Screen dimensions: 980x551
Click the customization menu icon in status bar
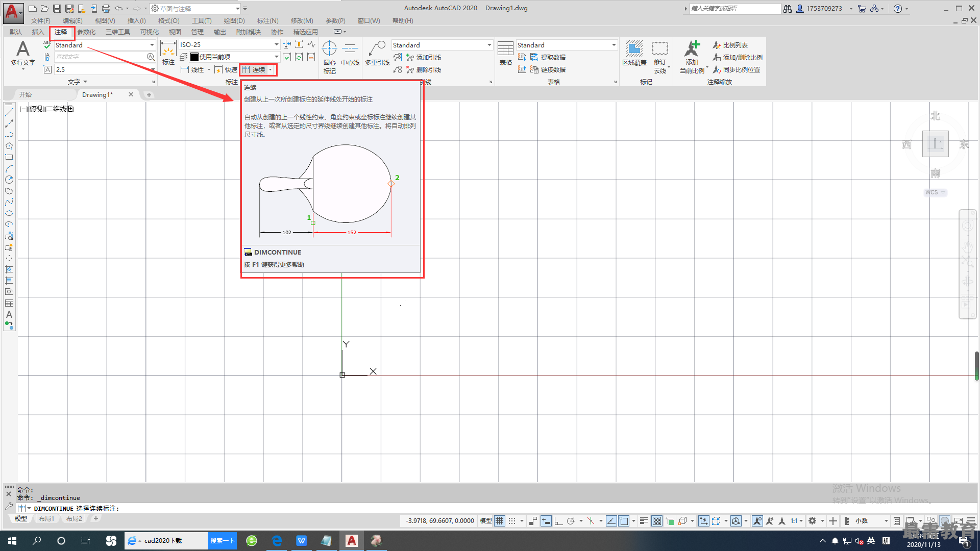tap(971, 520)
